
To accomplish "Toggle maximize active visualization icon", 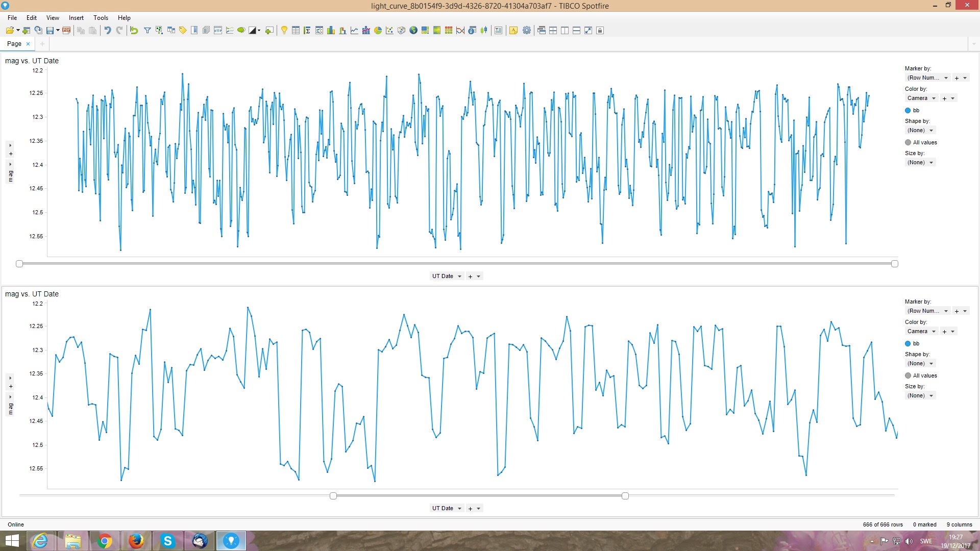I will (x=588, y=31).
